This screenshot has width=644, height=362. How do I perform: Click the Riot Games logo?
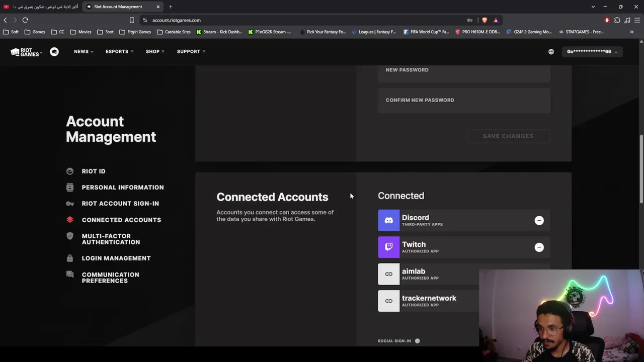point(25,52)
